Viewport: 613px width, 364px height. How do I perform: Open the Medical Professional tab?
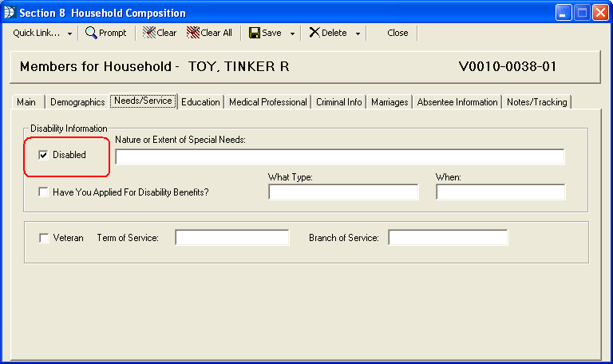pyautogui.click(x=268, y=102)
